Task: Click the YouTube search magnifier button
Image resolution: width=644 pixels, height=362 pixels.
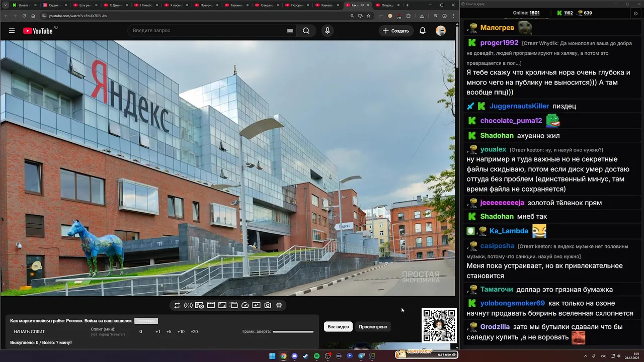Action: (x=306, y=31)
